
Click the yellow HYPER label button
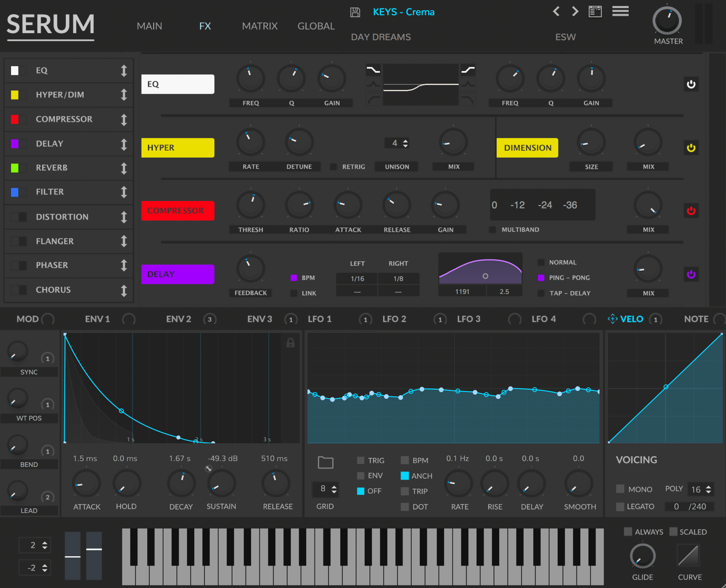point(178,148)
